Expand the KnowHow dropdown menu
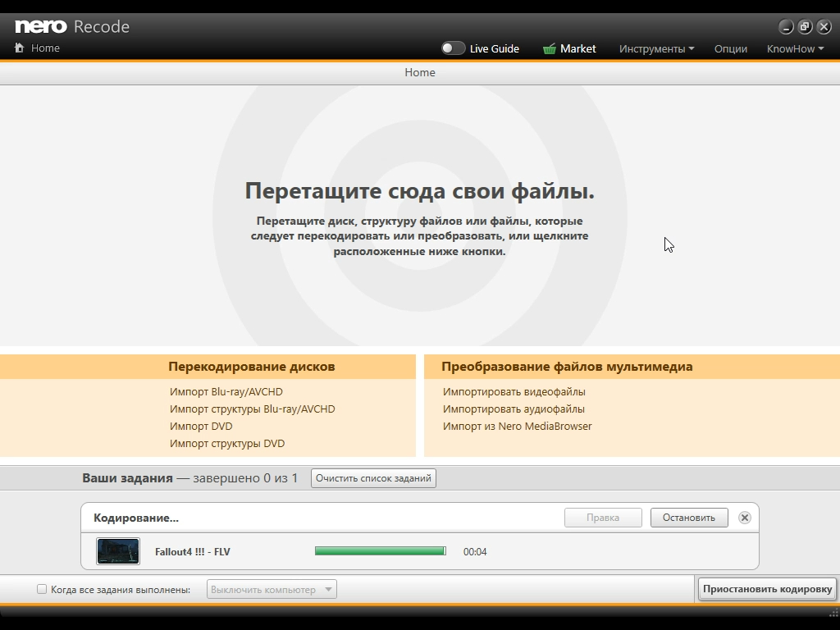Image resolution: width=840 pixels, height=630 pixels. point(795,48)
